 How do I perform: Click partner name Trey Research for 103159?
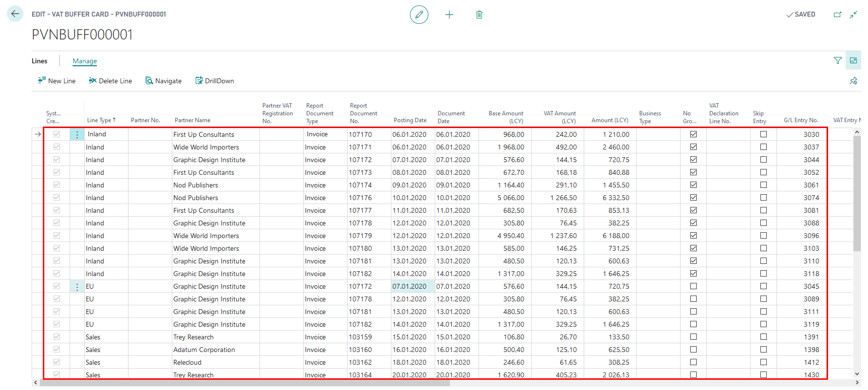click(x=193, y=337)
